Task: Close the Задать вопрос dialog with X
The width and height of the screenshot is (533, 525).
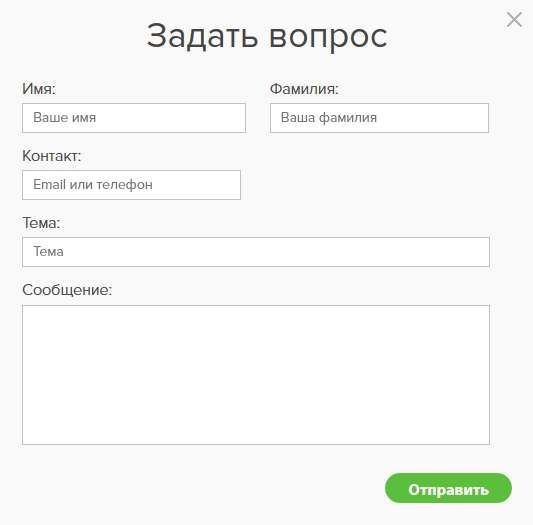Action: (514, 19)
